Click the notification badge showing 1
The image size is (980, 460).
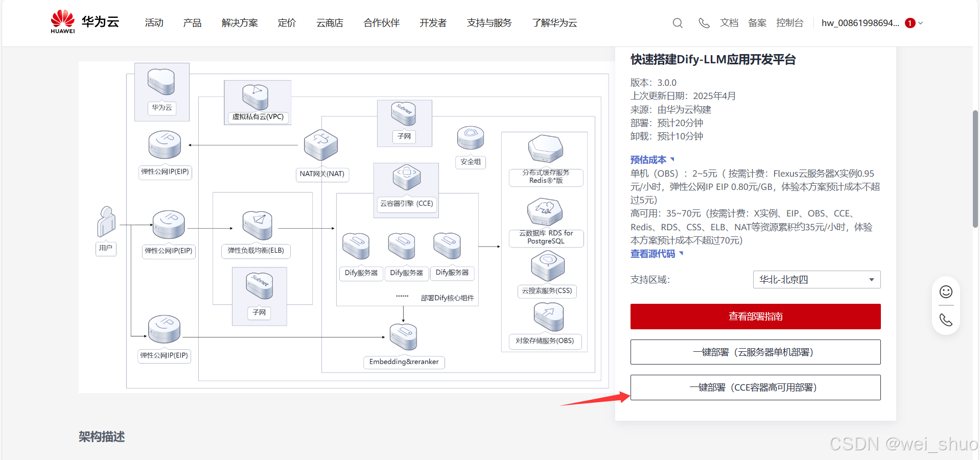coord(909,22)
